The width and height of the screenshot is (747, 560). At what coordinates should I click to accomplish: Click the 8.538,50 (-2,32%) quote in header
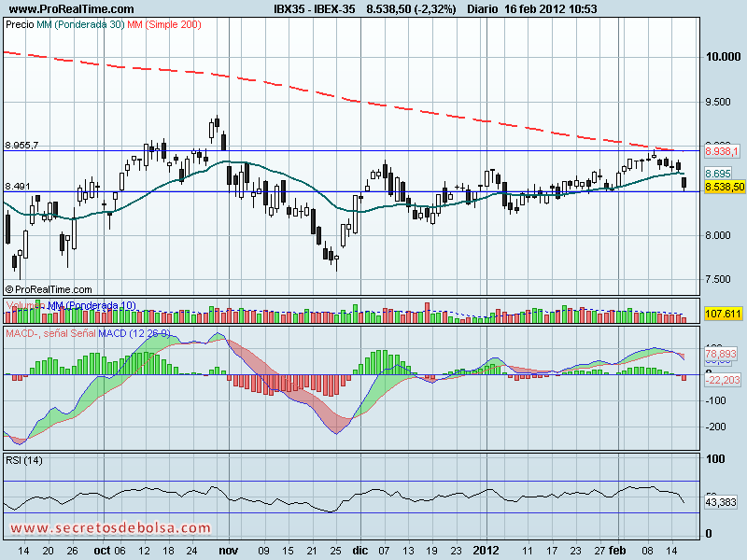coord(411,8)
